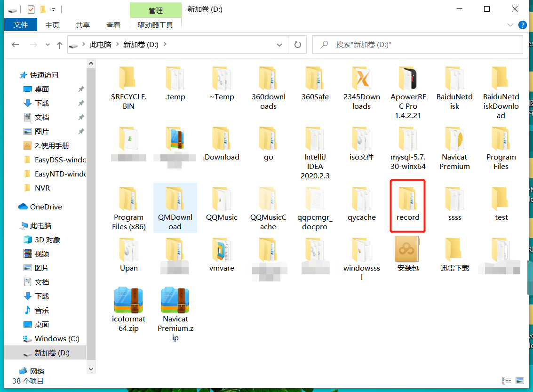Open the QMDownload folder
The image size is (533, 392).
pyautogui.click(x=175, y=208)
